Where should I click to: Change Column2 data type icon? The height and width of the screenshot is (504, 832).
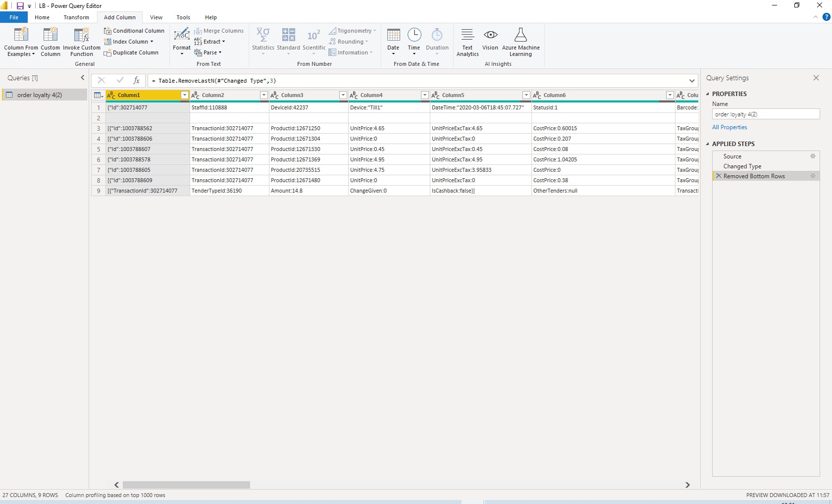(196, 95)
